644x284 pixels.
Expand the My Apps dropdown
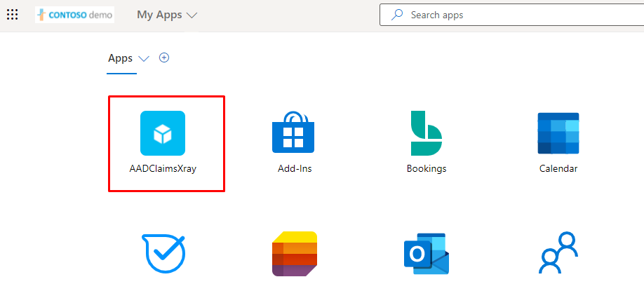click(167, 15)
